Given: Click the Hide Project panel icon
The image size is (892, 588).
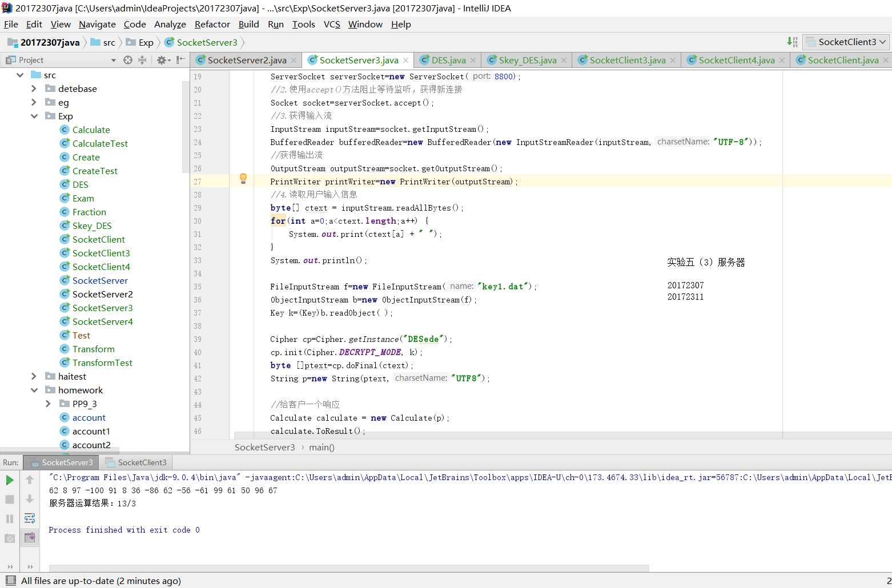Looking at the screenshot, I should [180, 60].
